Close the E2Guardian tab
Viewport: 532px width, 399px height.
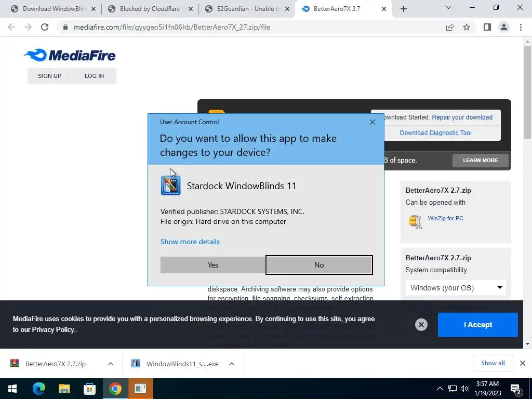[x=288, y=9]
